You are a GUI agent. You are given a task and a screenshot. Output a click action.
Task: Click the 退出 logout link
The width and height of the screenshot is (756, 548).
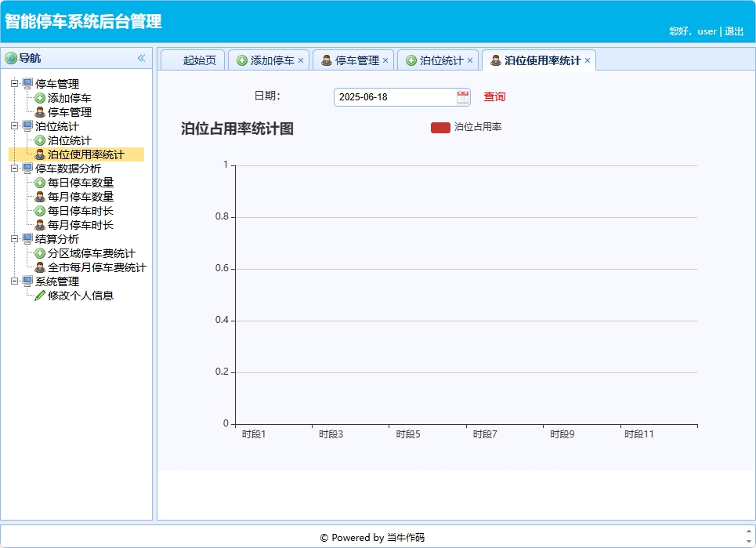point(735,31)
